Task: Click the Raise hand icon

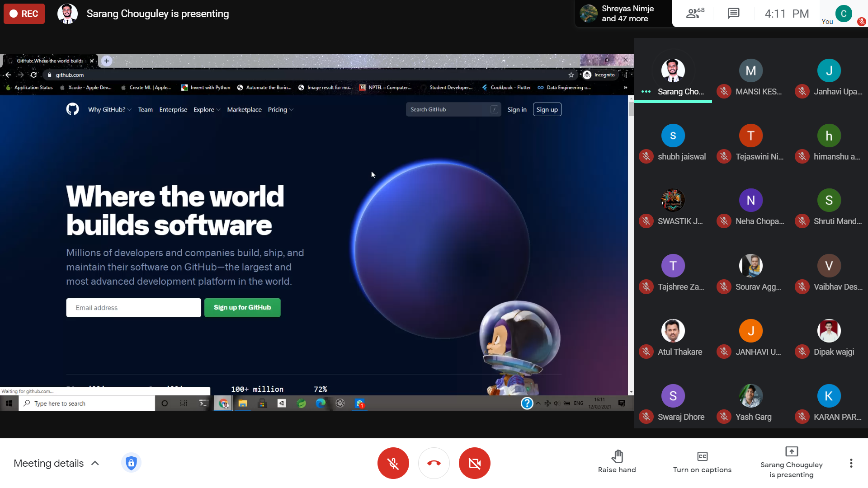Action: point(617,456)
